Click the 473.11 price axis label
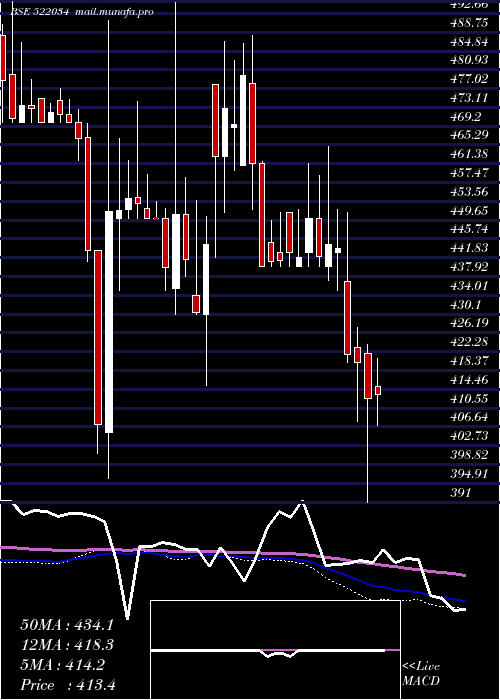This screenshot has width=500, height=700. [x=470, y=98]
